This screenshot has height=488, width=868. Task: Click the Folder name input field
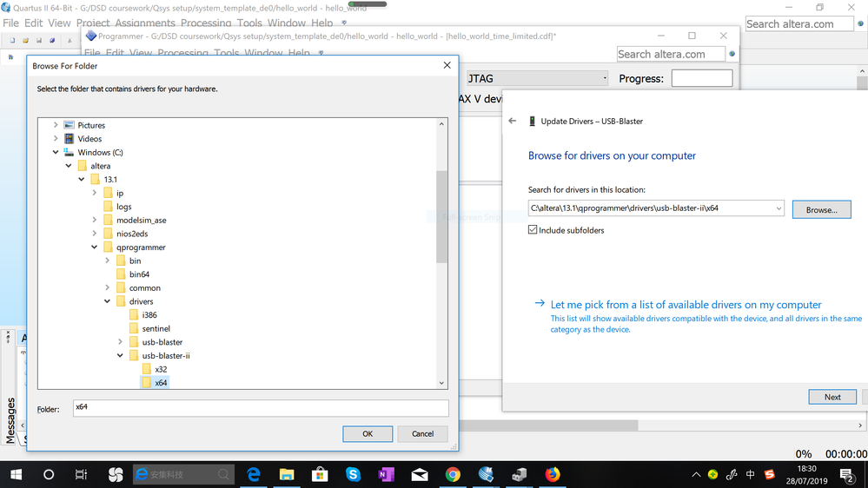tap(261, 408)
